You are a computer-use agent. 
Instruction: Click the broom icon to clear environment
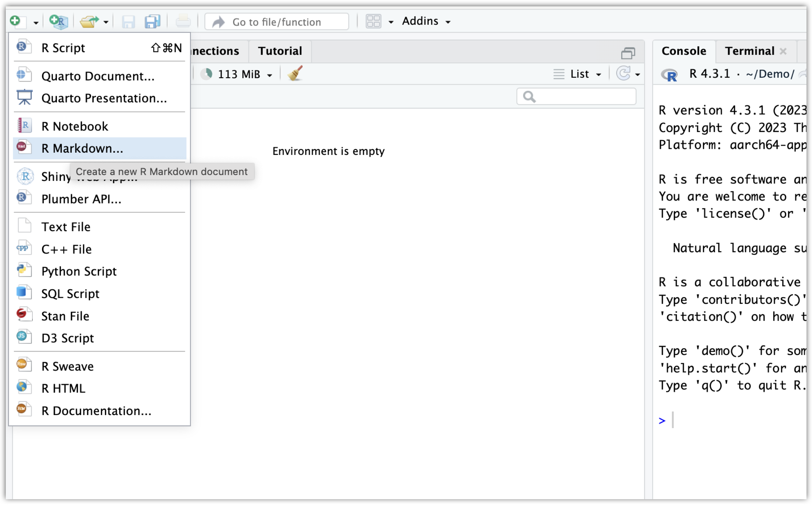click(295, 74)
